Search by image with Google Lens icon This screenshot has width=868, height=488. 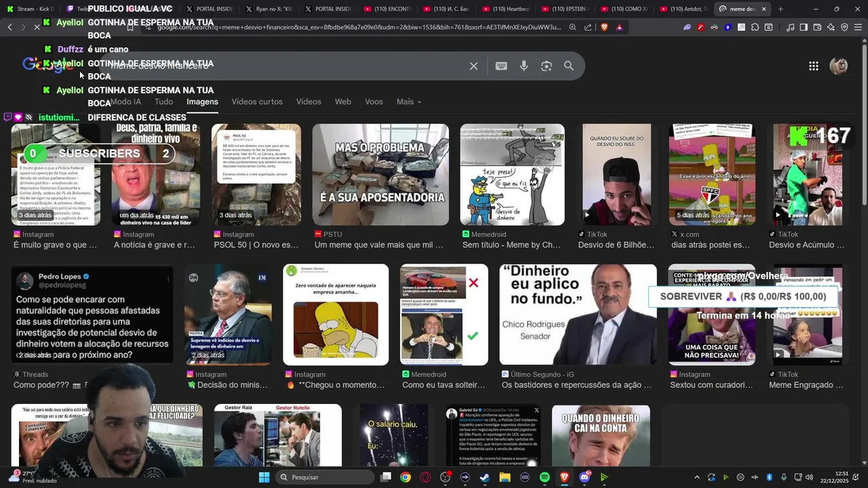coord(547,66)
